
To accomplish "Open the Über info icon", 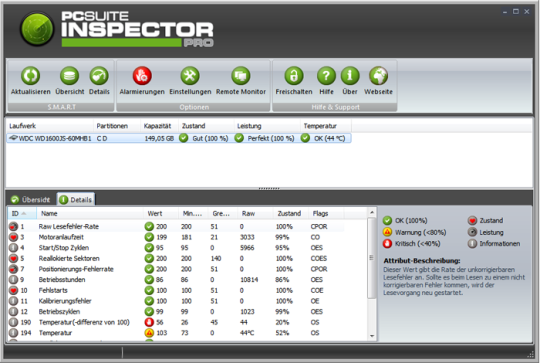I will 350,76.
